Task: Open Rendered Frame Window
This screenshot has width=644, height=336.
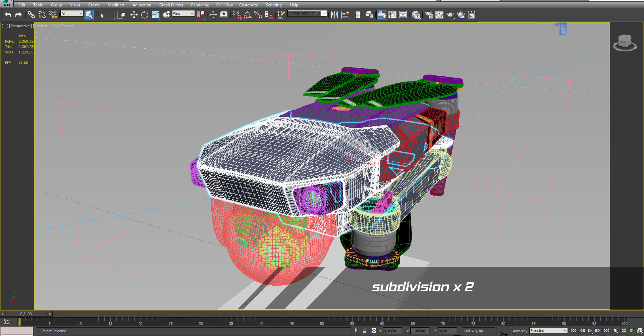Action: coord(439,15)
